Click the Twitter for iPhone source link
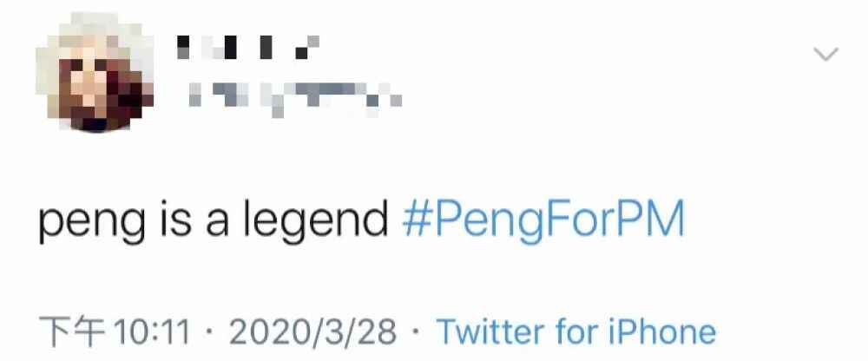This screenshot has width=868, height=361. 575,331
